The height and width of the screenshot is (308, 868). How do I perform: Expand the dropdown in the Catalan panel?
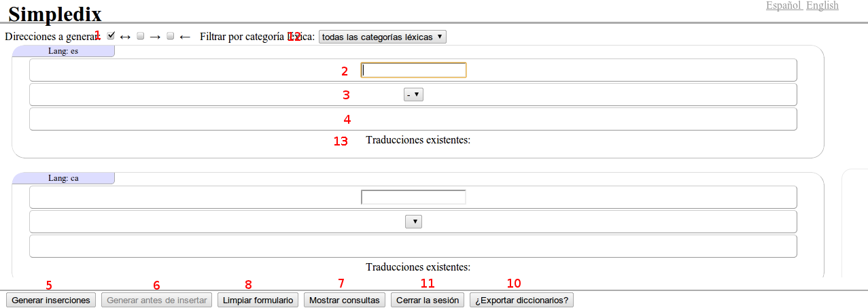coord(413,222)
